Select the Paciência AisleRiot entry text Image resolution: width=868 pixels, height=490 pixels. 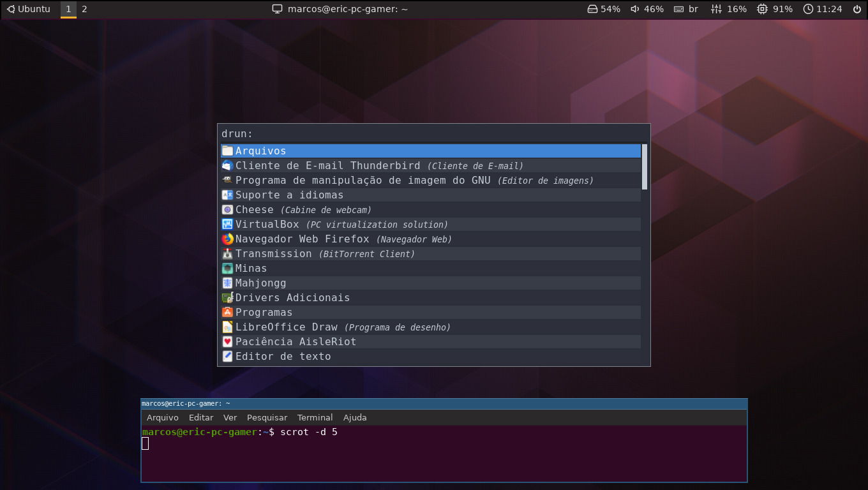tap(296, 341)
